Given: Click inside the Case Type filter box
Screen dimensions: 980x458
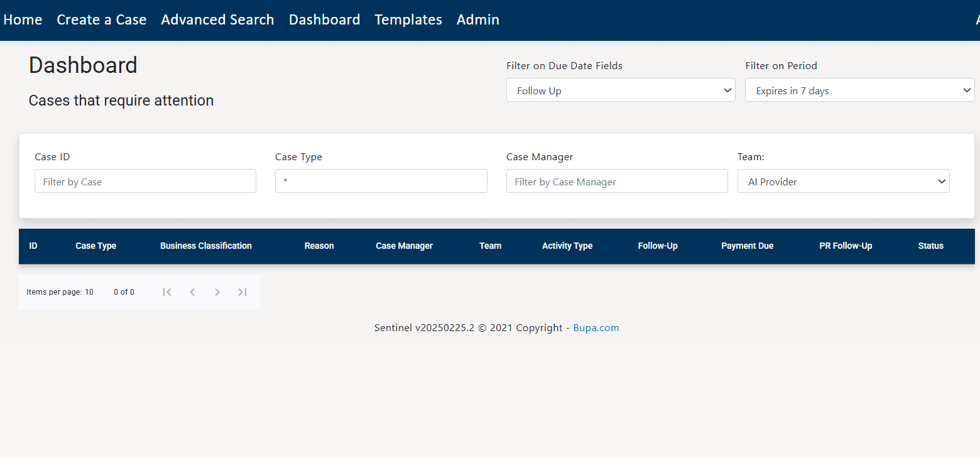Looking at the screenshot, I should pos(381,180).
